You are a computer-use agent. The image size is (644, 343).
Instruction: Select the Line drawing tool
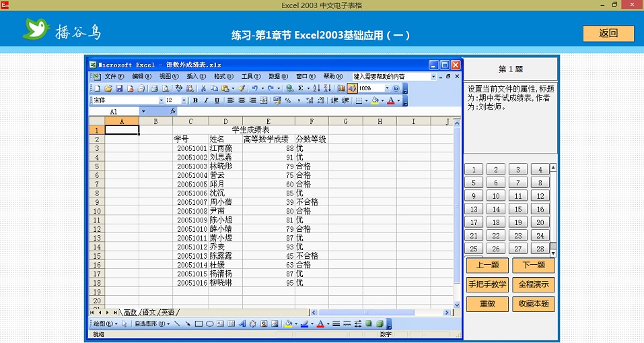(177, 324)
